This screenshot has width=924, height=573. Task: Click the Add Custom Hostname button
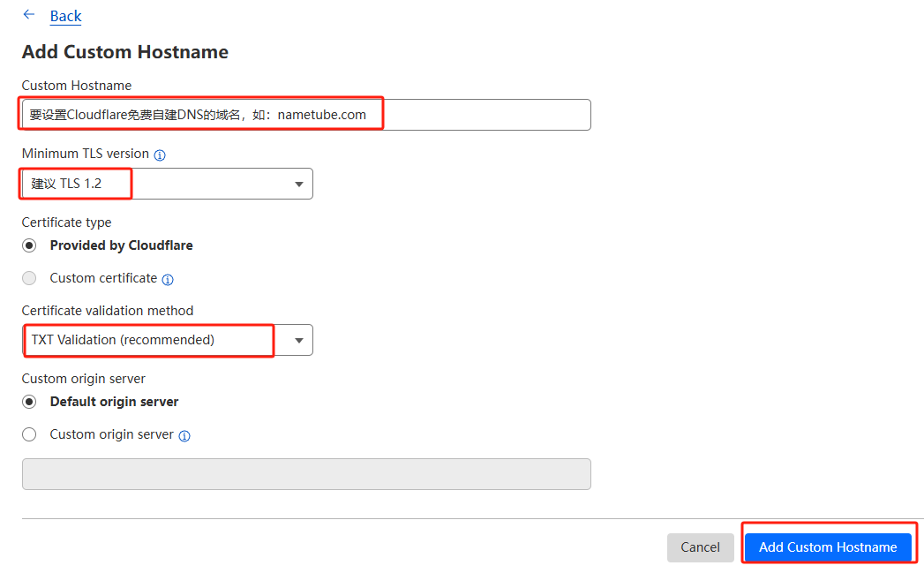(827, 547)
